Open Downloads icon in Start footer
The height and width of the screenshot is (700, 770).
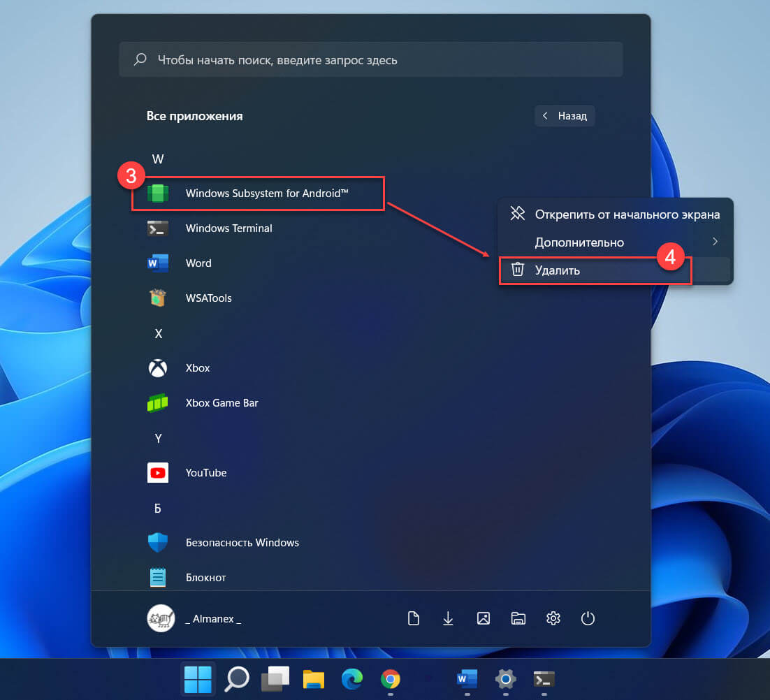448,618
